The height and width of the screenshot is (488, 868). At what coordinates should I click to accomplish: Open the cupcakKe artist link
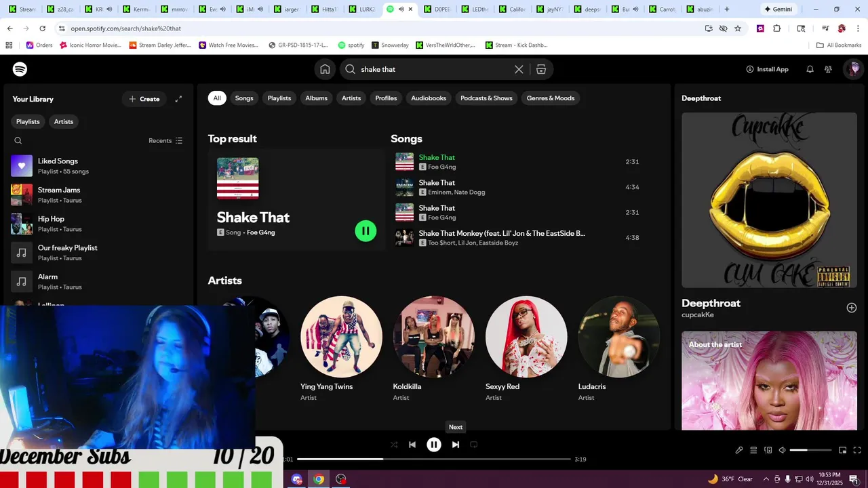coord(698,314)
